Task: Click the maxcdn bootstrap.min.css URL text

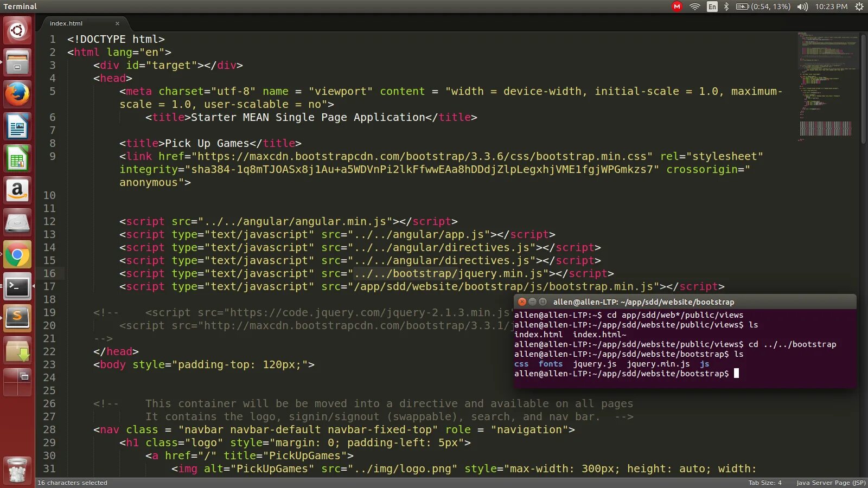Action: point(422,156)
